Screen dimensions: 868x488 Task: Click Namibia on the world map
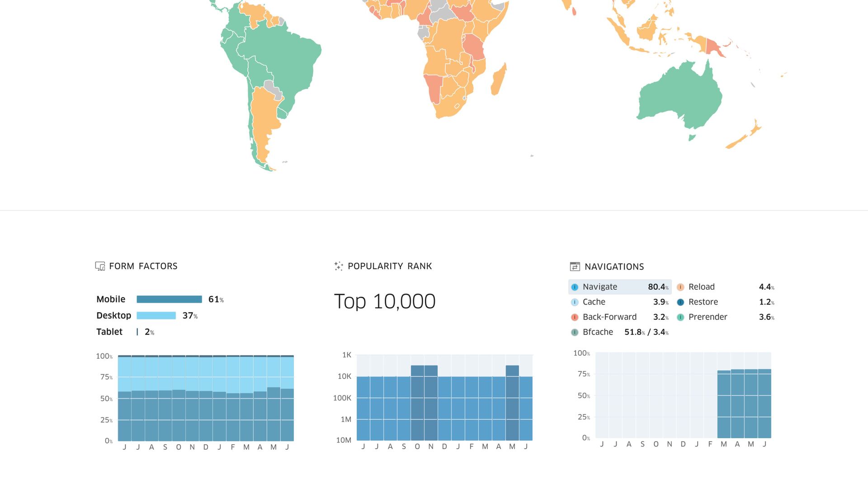click(434, 89)
